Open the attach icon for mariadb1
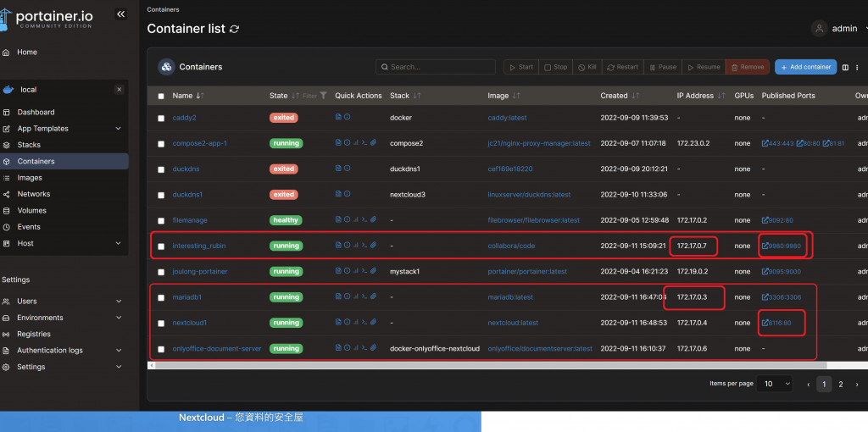The image size is (868, 432). (373, 296)
